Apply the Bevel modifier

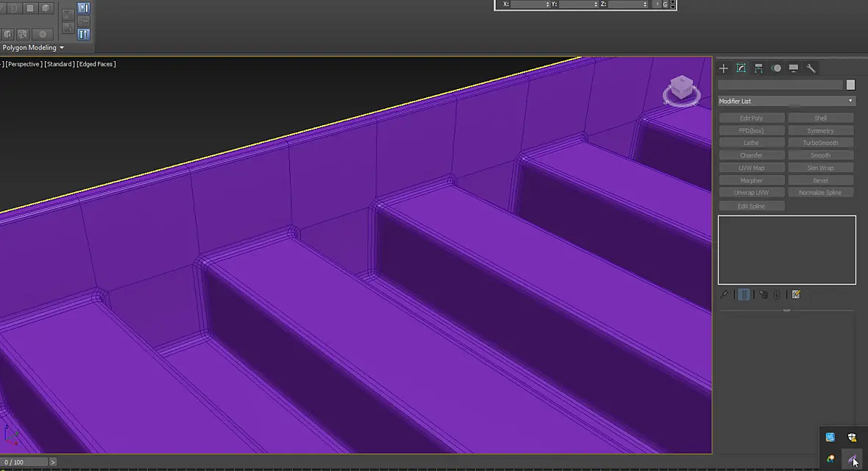tap(820, 180)
